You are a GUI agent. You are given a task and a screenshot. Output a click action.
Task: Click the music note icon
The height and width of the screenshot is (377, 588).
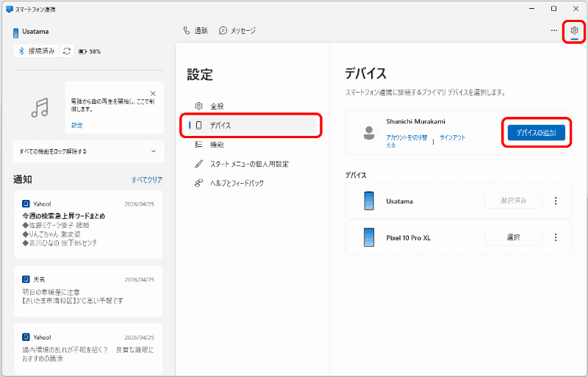pyautogui.click(x=40, y=107)
